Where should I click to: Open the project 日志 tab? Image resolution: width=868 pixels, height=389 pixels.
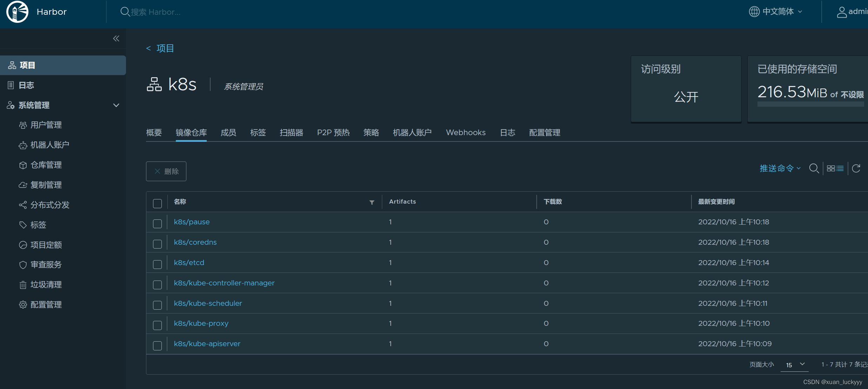point(508,133)
